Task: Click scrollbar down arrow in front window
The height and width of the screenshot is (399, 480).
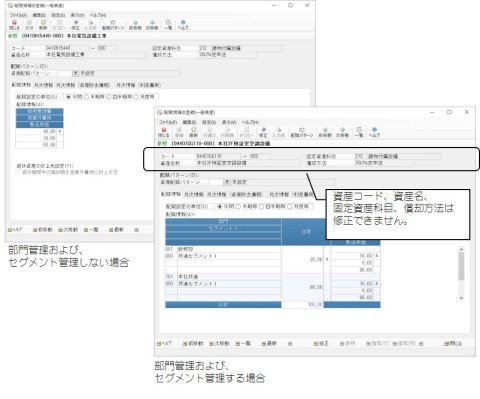Action: 461,298
